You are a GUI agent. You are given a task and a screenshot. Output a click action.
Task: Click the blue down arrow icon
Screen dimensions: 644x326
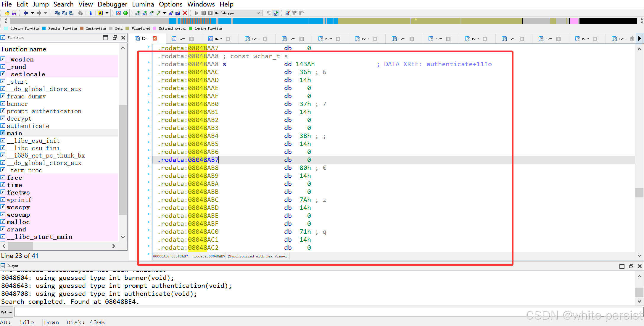[x=91, y=13]
